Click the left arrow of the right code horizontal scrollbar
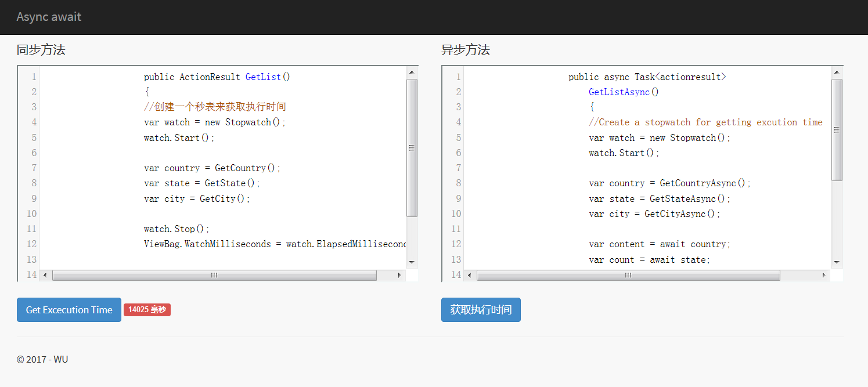The image size is (868, 387). click(470, 275)
